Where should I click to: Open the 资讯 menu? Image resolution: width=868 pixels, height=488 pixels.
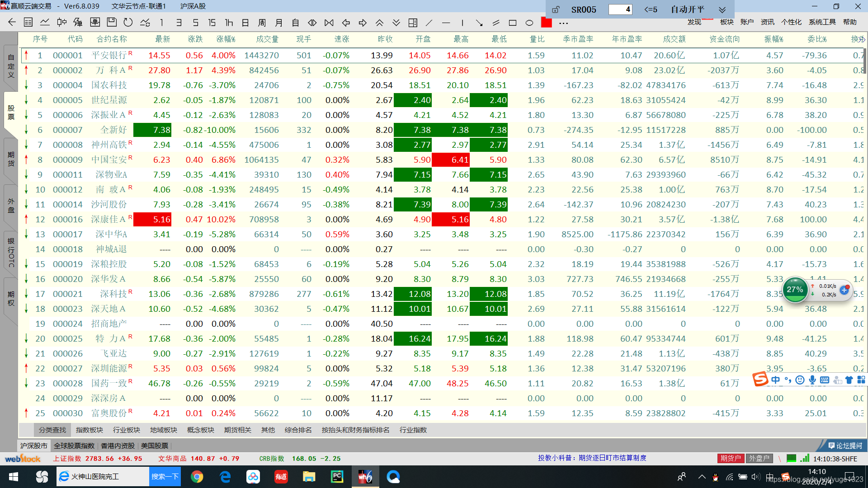pyautogui.click(x=767, y=22)
